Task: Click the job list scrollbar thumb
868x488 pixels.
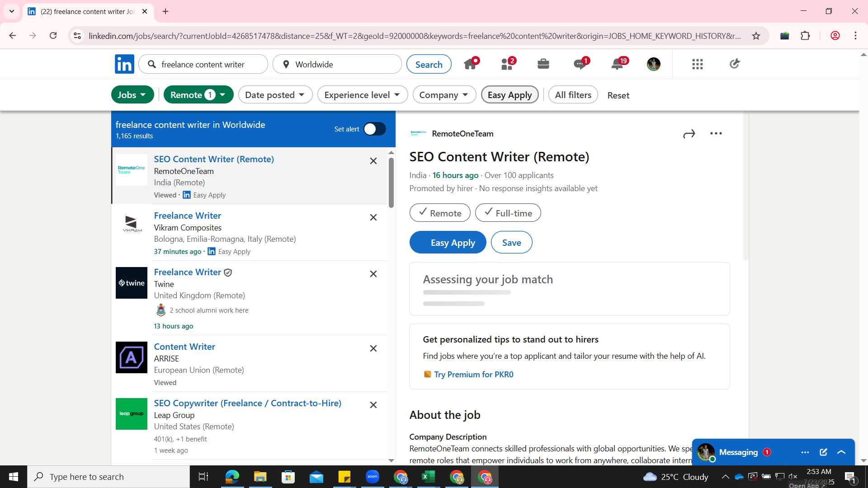Action: [391, 182]
